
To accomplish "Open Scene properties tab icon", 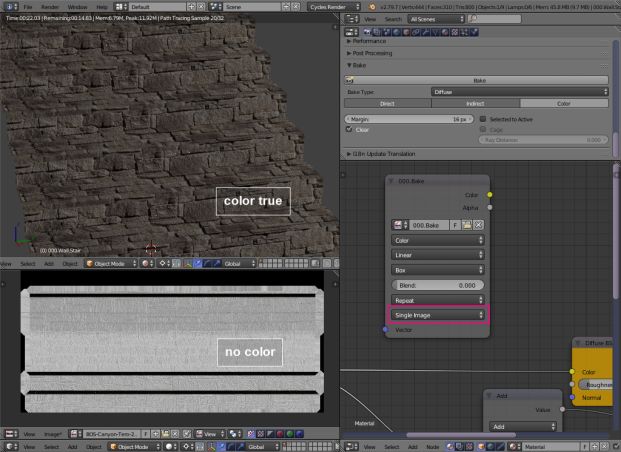I will click(387, 32).
